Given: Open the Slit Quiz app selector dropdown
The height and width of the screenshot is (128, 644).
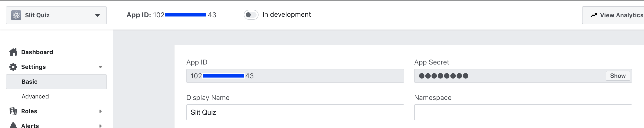Looking at the screenshot, I should [x=97, y=15].
